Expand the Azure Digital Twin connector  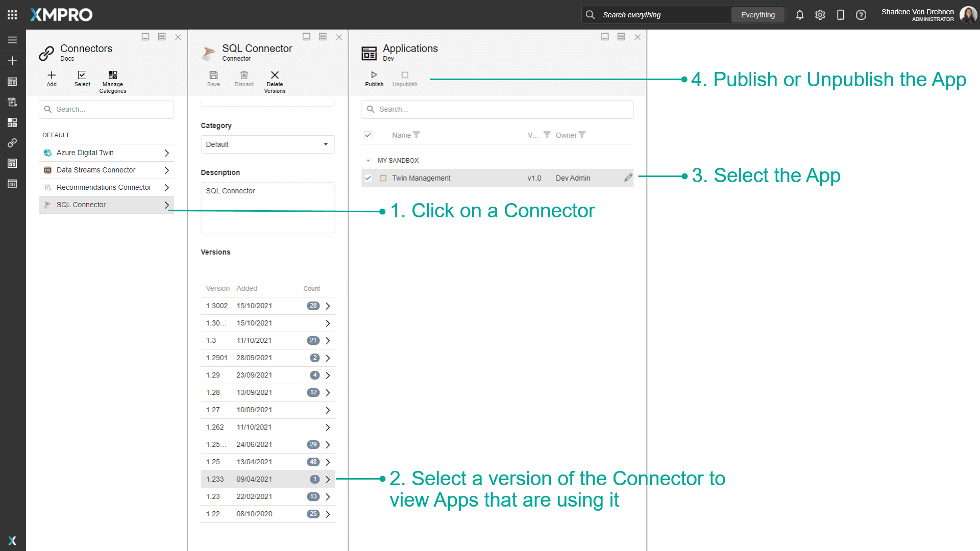click(x=166, y=153)
